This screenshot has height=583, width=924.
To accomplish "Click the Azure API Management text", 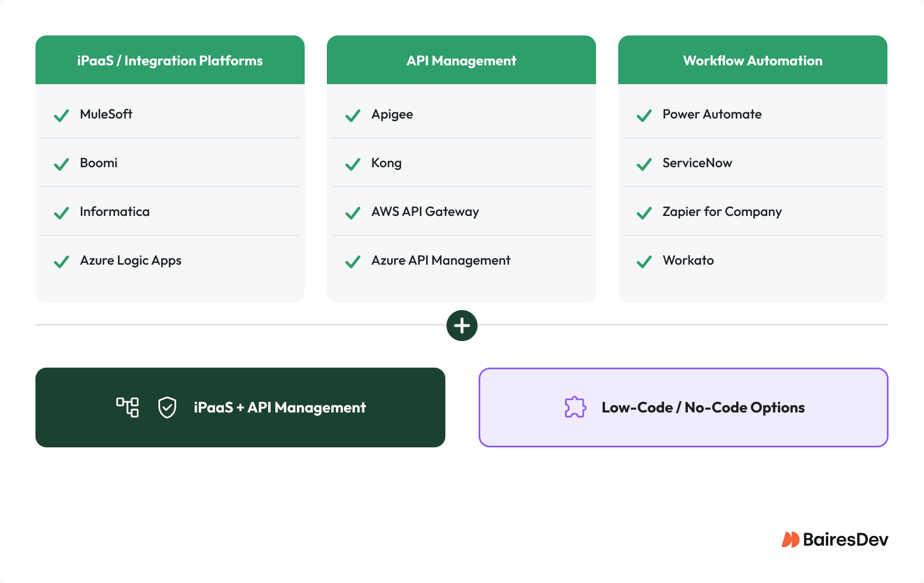I will click(441, 261).
